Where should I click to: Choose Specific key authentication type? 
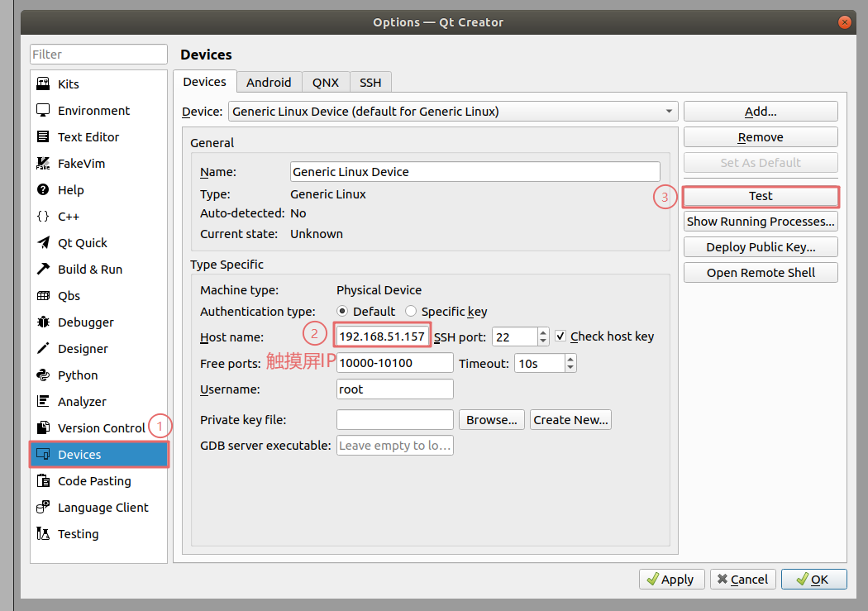411,312
